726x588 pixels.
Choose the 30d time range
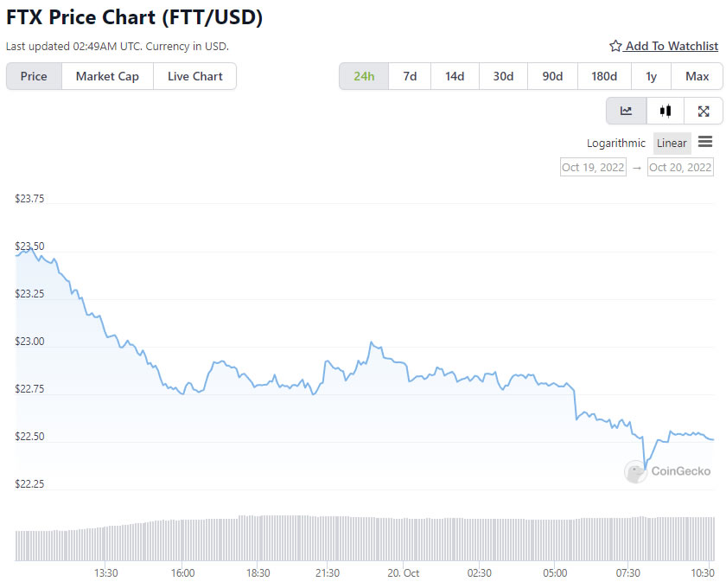(x=503, y=76)
